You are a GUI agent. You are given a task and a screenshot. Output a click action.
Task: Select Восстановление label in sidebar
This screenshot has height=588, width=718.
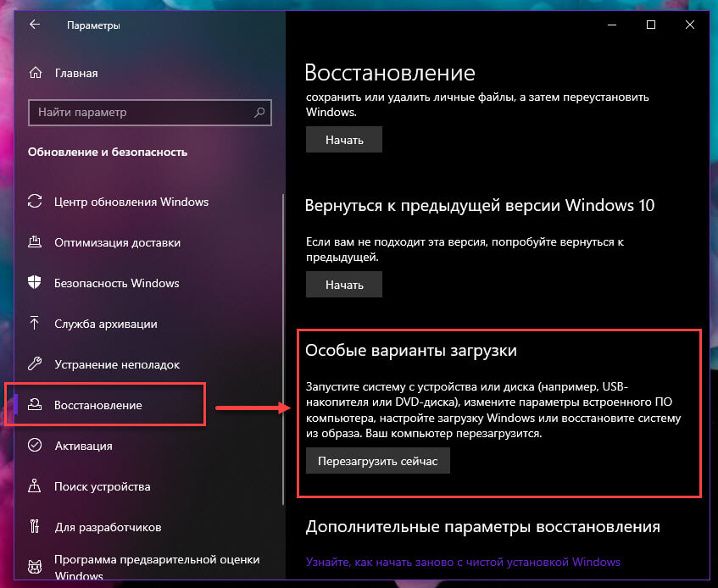coord(98,406)
